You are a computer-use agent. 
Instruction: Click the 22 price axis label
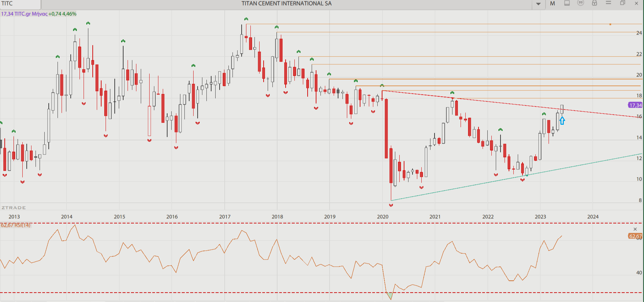(x=639, y=54)
